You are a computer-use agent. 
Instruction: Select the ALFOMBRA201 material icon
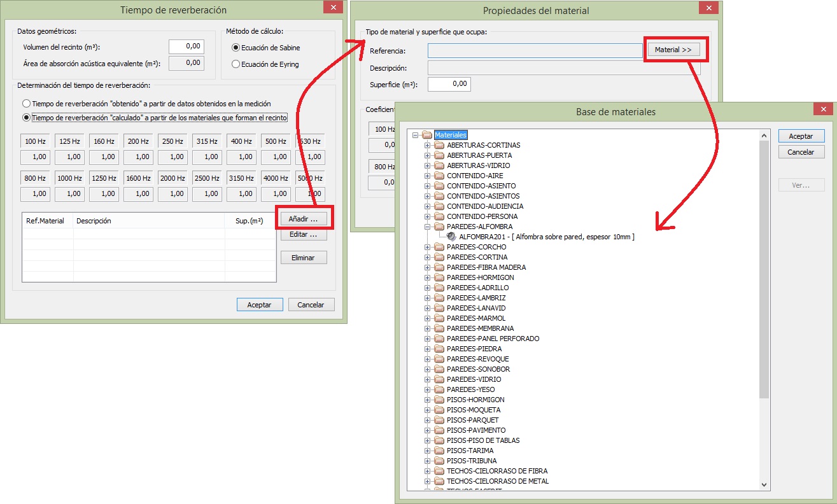pos(452,237)
